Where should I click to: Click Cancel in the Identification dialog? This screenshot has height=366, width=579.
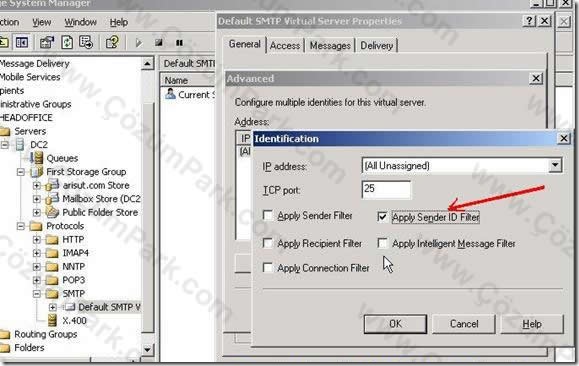pos(464,324)
